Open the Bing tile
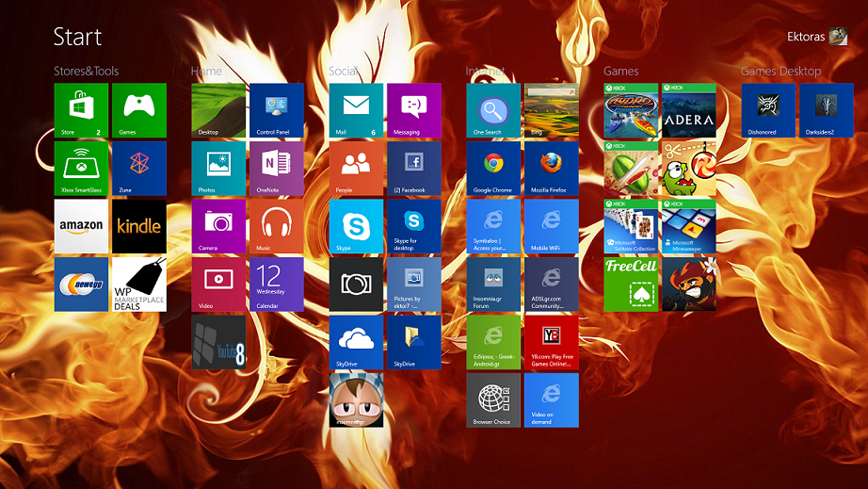868x489 pixels. [x=552, y=110]
